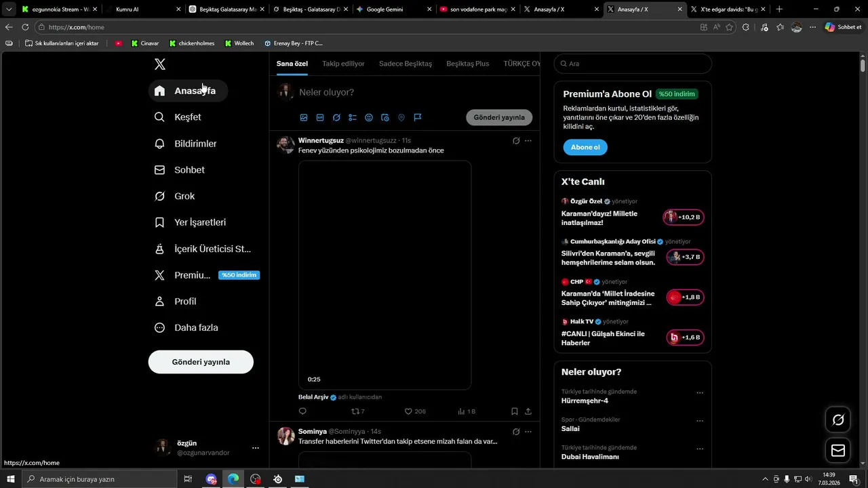
Task: Open the browser extensions icon
Action: coord(746,27)
